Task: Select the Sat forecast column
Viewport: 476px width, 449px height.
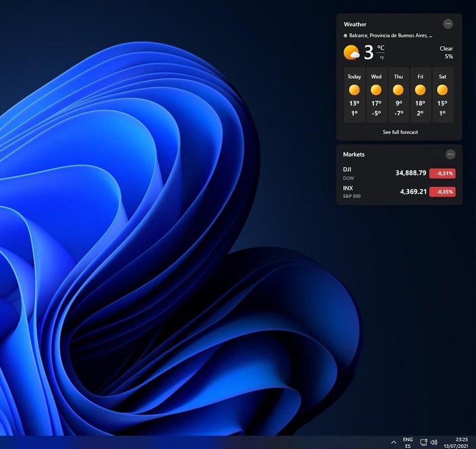Action: pyautogui.click(x=442, y=95)
